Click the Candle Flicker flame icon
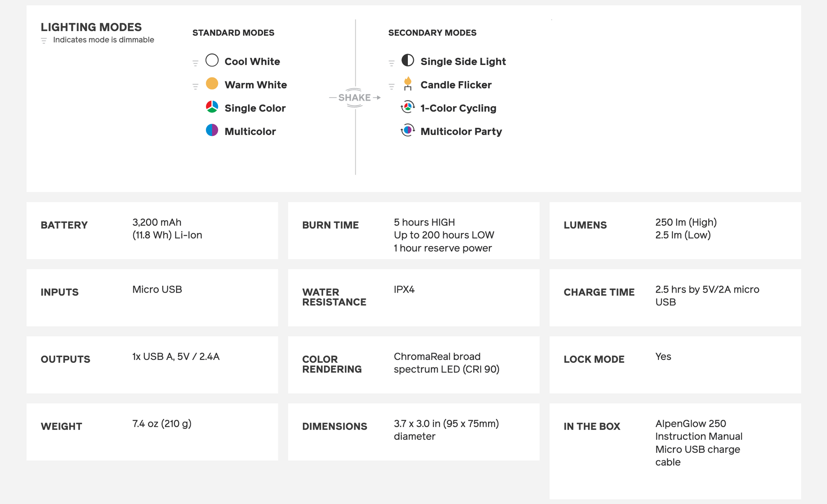827x504 pixels. click(x=408, y=84)
